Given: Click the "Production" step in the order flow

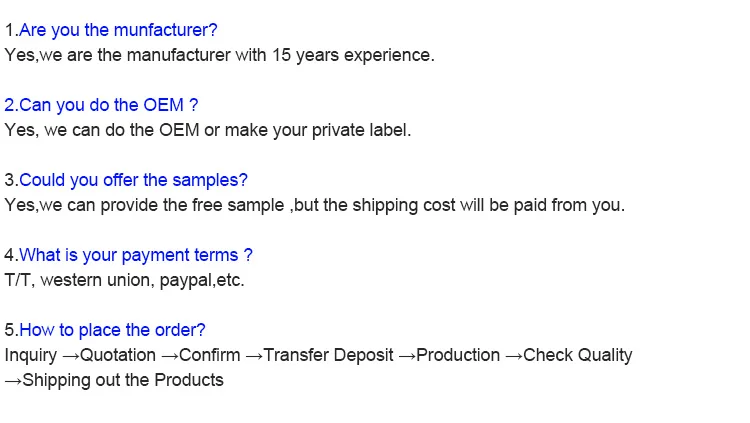Looking at the screenshot, I should click(x=458, y=355).
